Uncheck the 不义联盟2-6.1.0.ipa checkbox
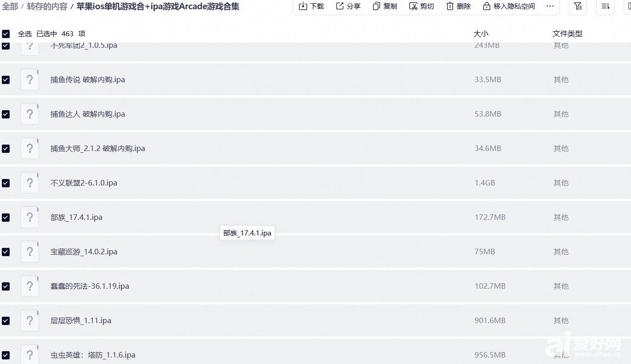The width and height of the screenshot is (631, 364). [6, 183]
